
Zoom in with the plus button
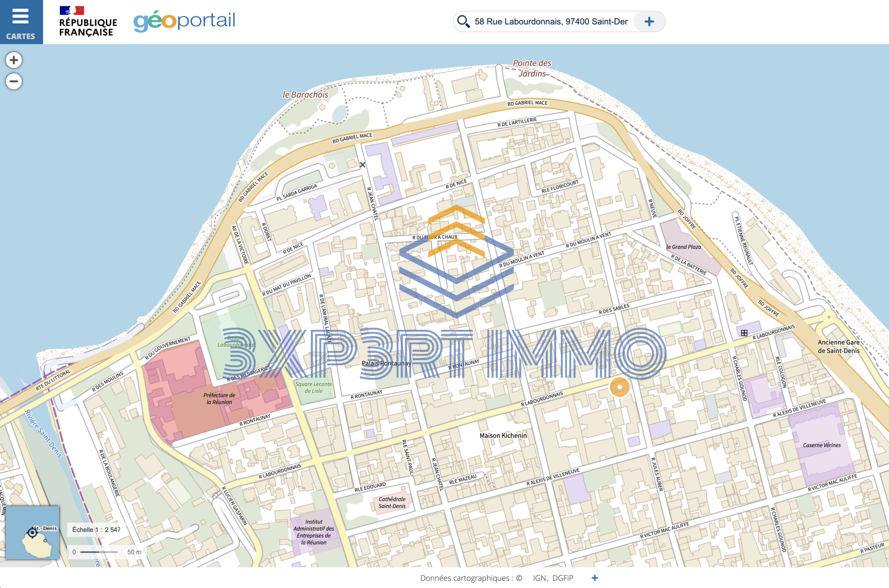point(14,60)
